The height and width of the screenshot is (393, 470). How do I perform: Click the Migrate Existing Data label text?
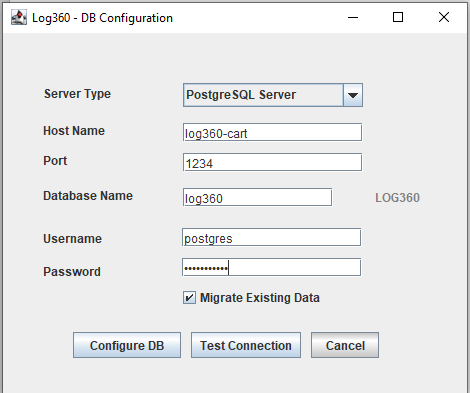coord(260,298)
